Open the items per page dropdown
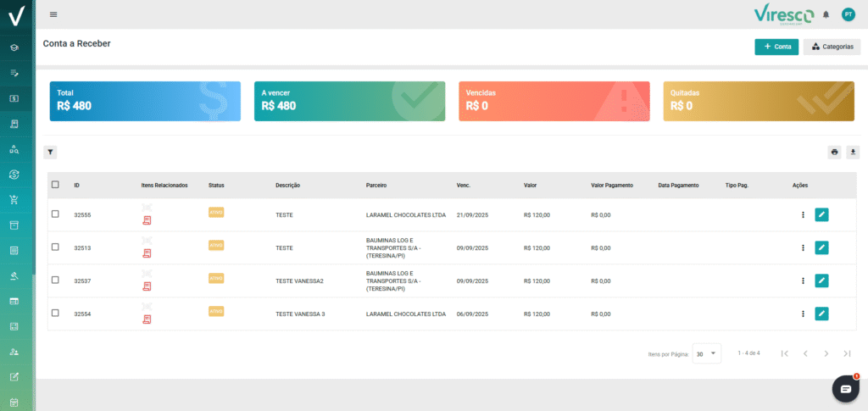This screenshot has width=868, height=411. point(707,353)
